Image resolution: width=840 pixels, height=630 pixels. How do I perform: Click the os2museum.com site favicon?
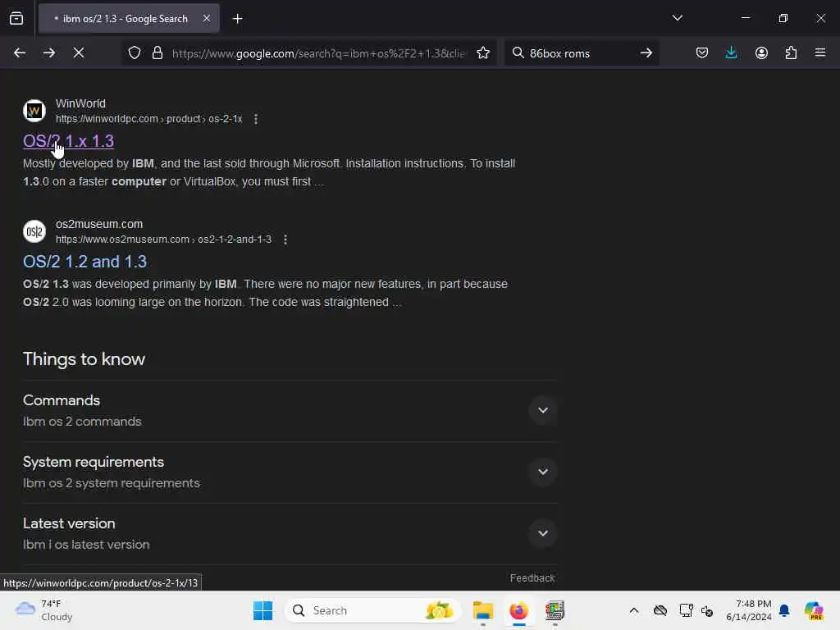tap(34, 231)
